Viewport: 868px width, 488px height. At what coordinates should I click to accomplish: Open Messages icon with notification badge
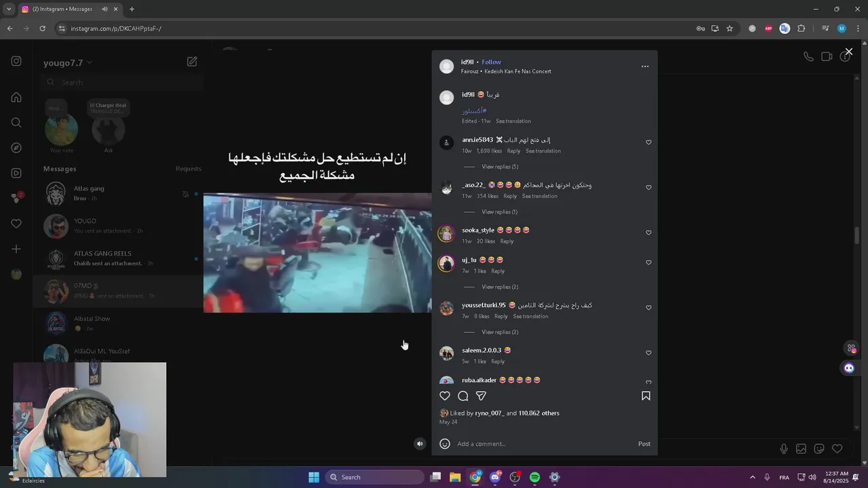[x=16, y=198]
